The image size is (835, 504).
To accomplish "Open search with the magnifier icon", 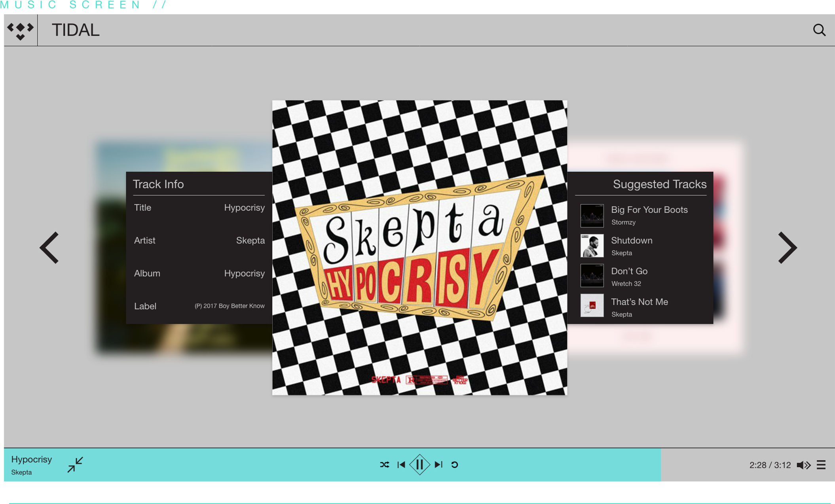I will point(819,30).
